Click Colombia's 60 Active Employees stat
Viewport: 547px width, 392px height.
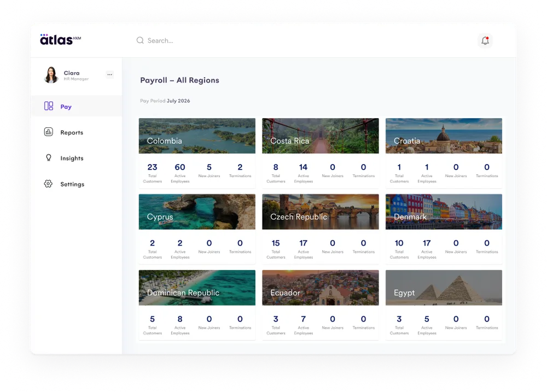[180, 173]
